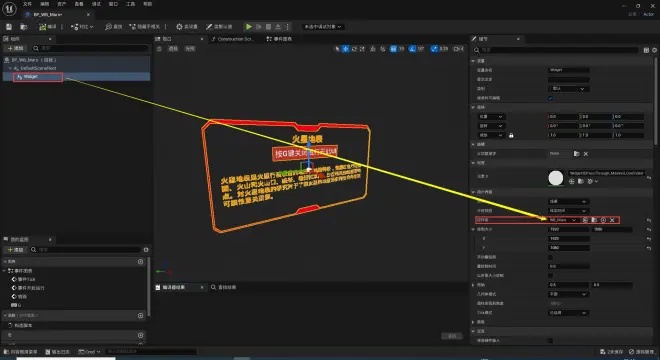Screen dimensions: 660x360
Task: Open the WB_Mars widget class dropdown
Action: (563, 220)
